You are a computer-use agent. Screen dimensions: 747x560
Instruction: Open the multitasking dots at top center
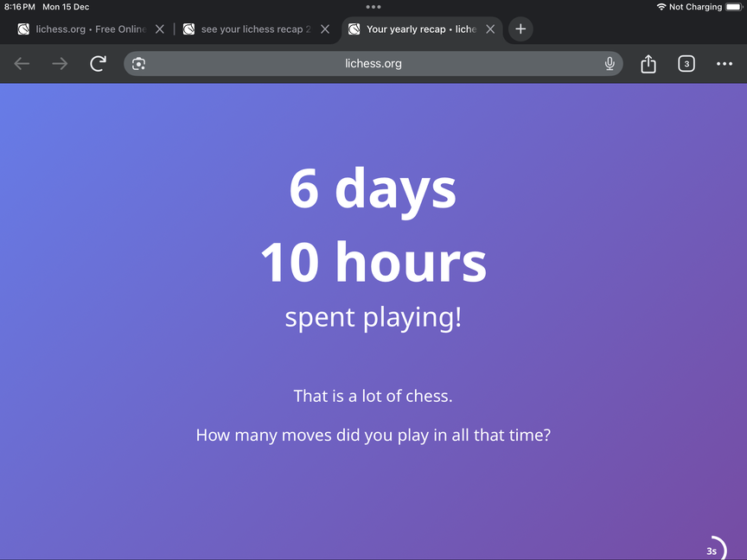click(x=373, y=7)
